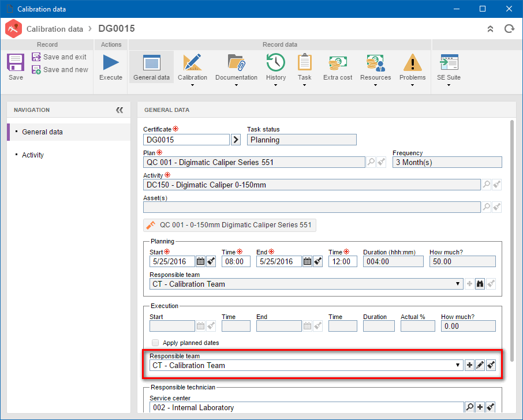
Task: Click the Activity field search magnifier
Action: [x=487, y=185]
